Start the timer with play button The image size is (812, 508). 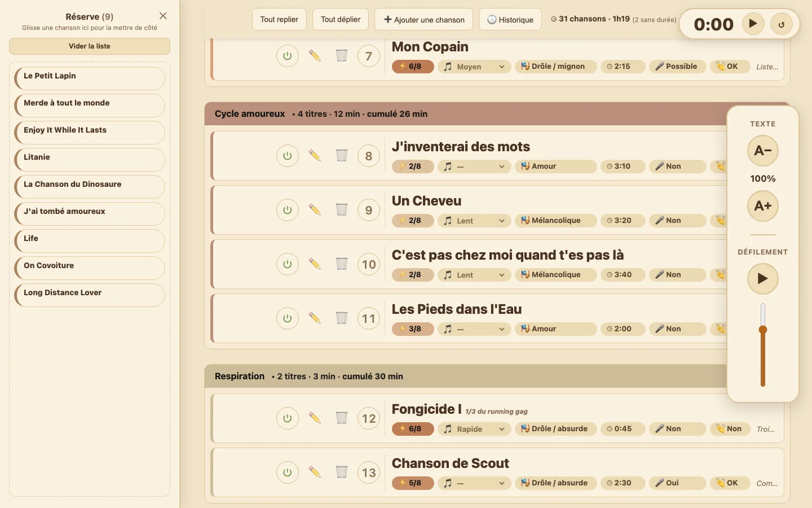tap(753, 24)
